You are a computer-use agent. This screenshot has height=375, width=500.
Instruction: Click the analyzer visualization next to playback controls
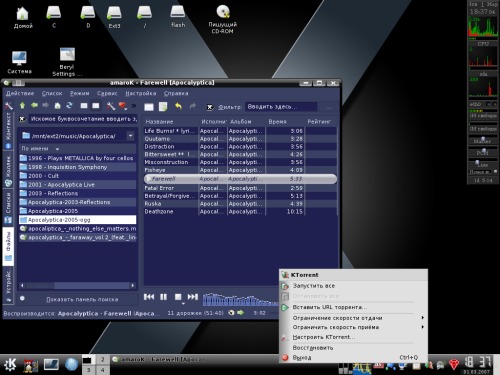(240, 299)
